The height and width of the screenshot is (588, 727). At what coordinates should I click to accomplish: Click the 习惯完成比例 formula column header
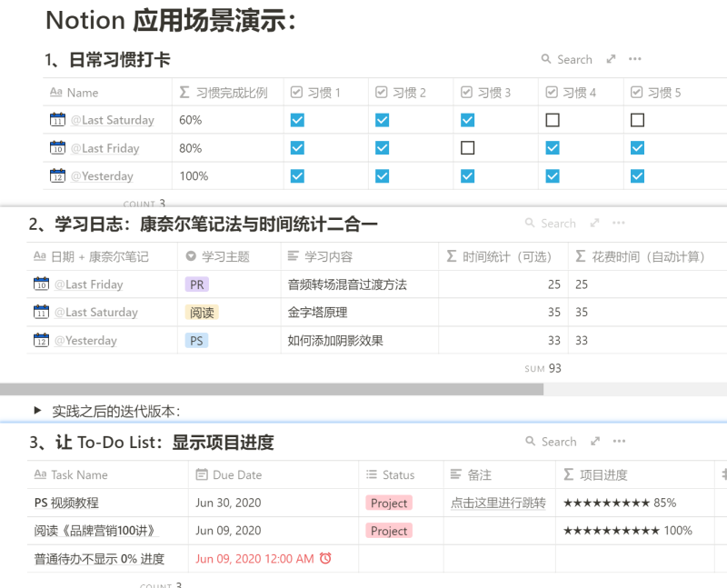coord(228,93)
